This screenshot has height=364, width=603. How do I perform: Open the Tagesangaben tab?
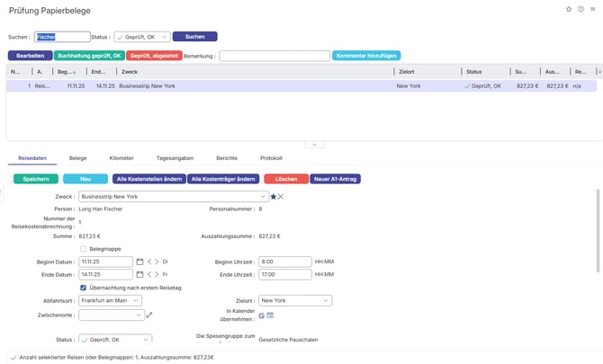click(x=171, y=157)
